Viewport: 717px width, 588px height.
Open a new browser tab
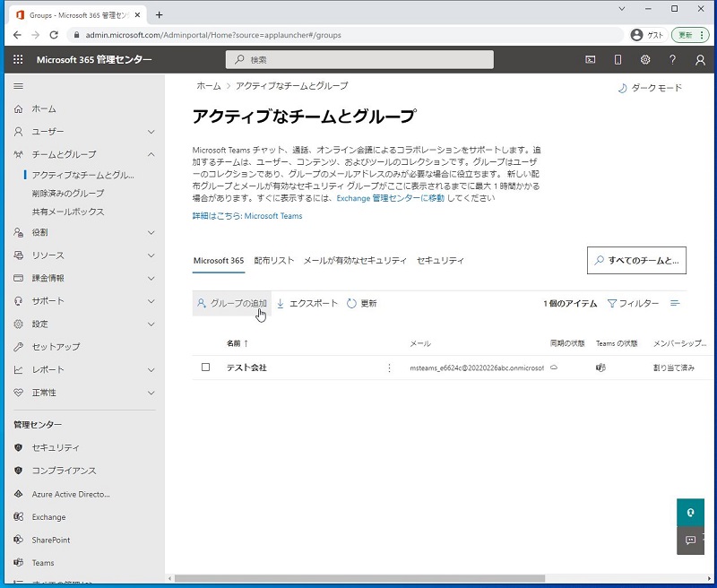click(x=159, y=15)
